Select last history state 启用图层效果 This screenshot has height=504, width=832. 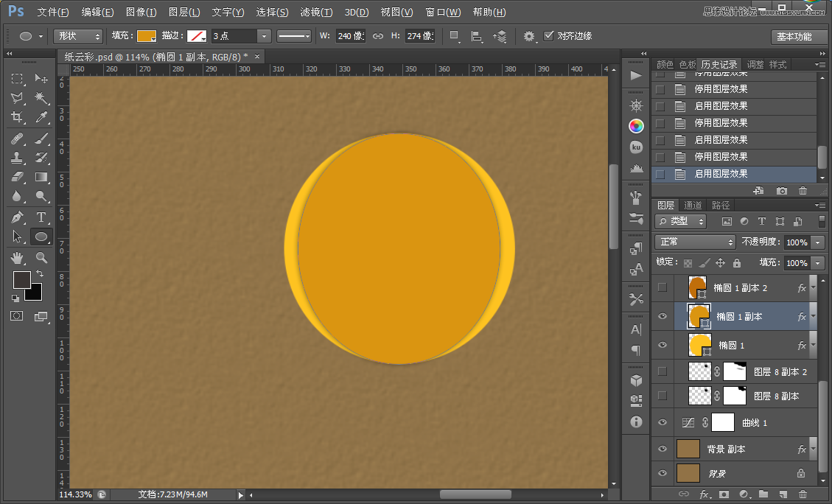[735, 173]
